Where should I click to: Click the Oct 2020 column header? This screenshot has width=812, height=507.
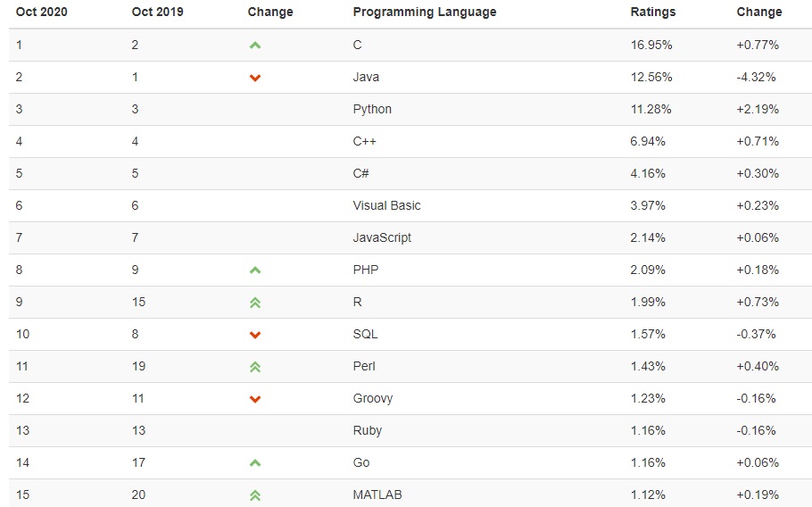pos(41,12)
